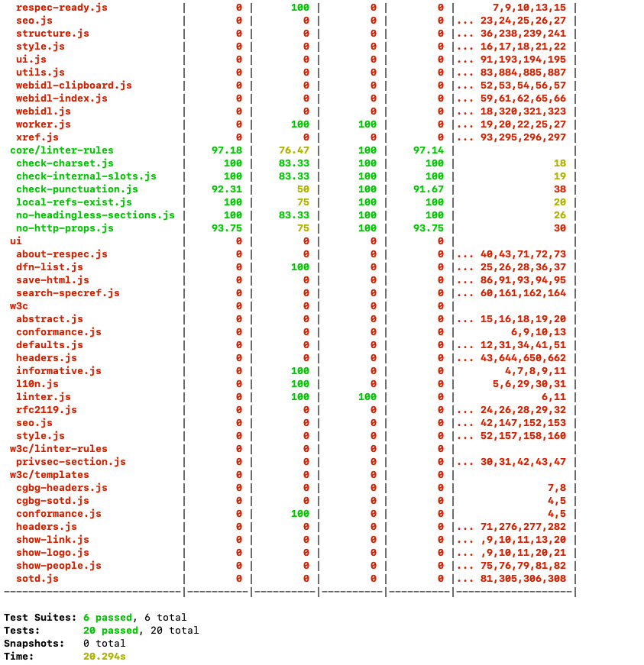Viewport: 644px width, 665px height.
Task: Select l10n.js file name
Action: 37,384
